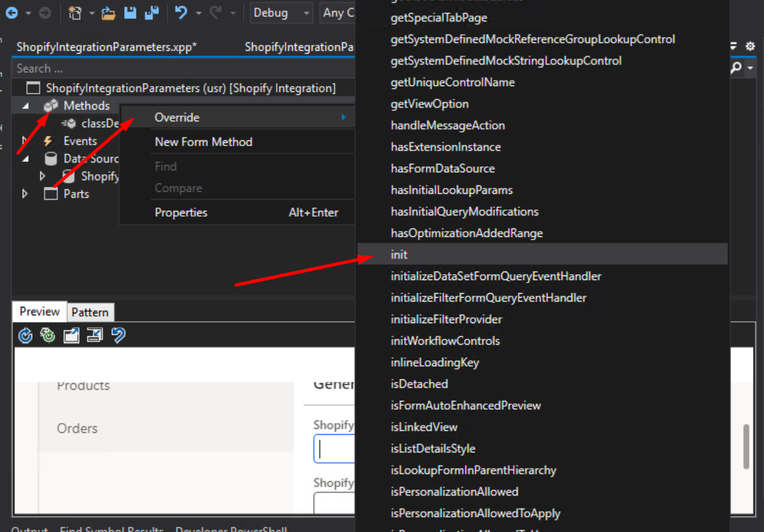
Task: Select Products tab in form preview
Action: [x=84, y=386]
